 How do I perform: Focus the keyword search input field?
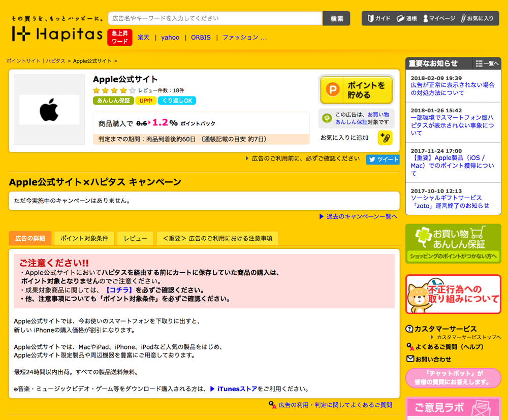[x=215, y=18]
